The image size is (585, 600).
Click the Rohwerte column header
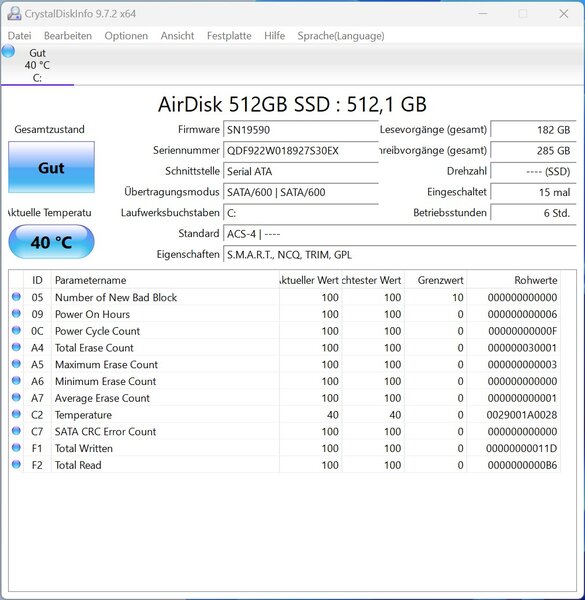tap(513, 280)
